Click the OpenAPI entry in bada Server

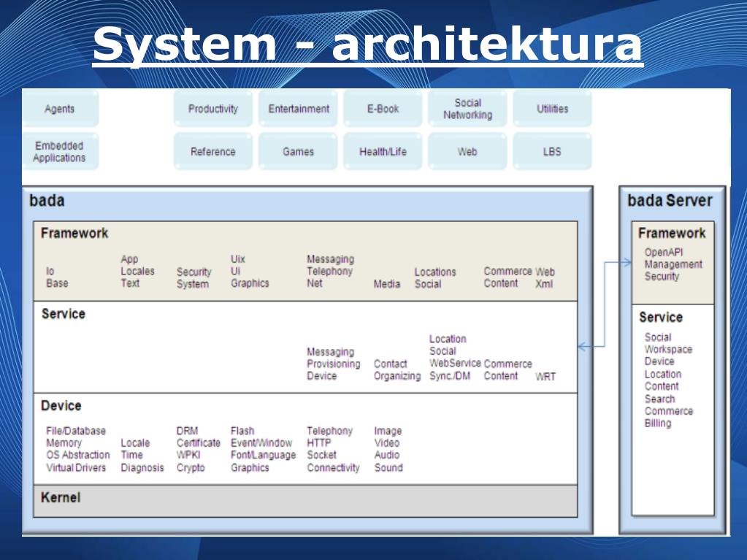tap(664, 253)
